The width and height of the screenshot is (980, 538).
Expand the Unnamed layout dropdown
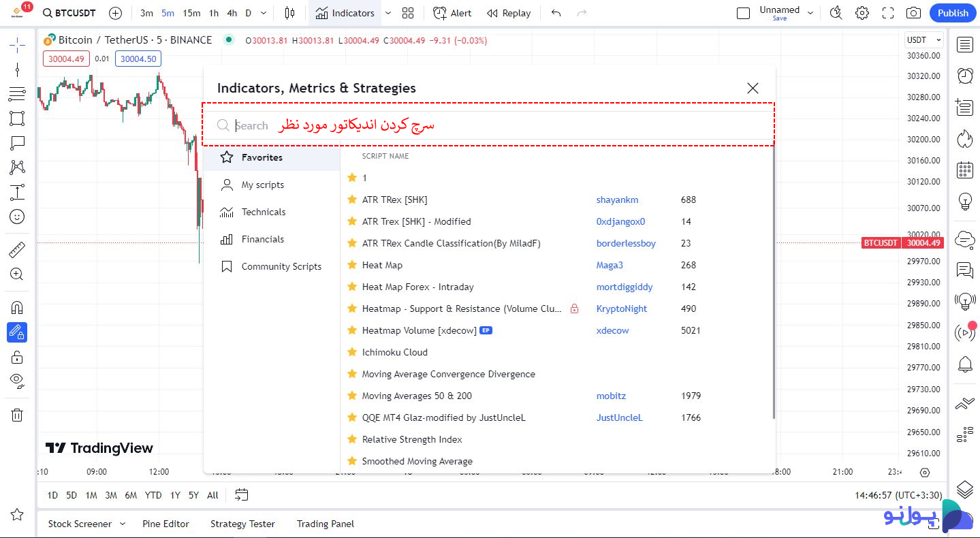point(810,13)
